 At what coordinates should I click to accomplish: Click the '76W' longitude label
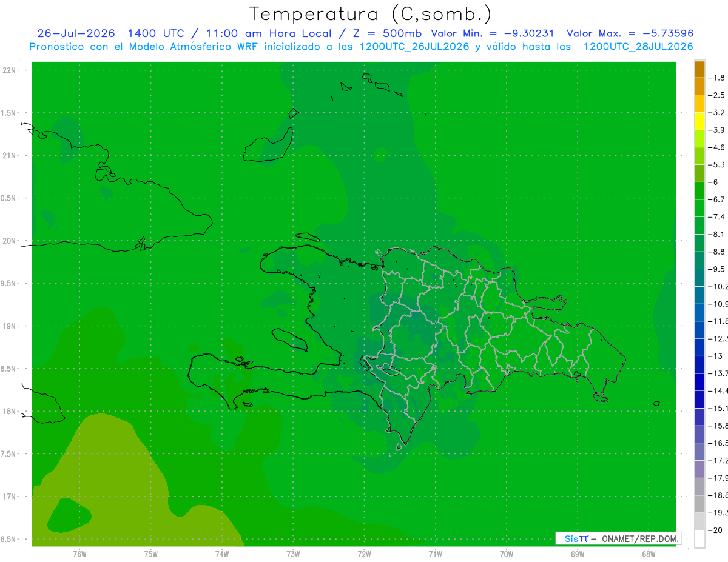[79, 554]
